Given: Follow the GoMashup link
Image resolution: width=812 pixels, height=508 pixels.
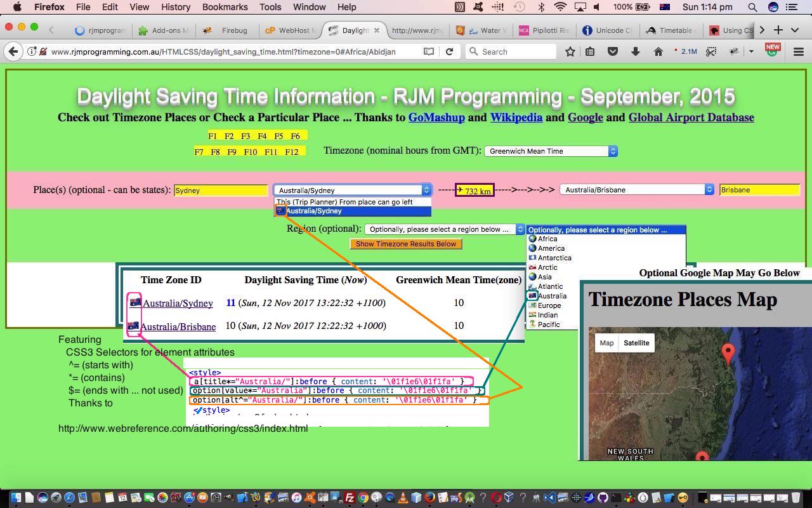Looking at the screenshot, I should click(x=436, y=117).
